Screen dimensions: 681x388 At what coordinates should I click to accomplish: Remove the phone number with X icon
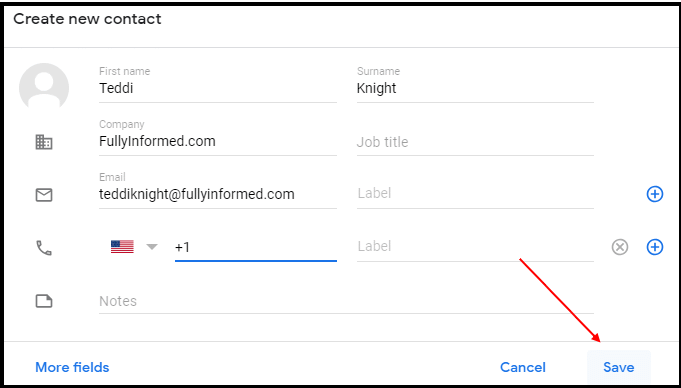pos(620,247)
